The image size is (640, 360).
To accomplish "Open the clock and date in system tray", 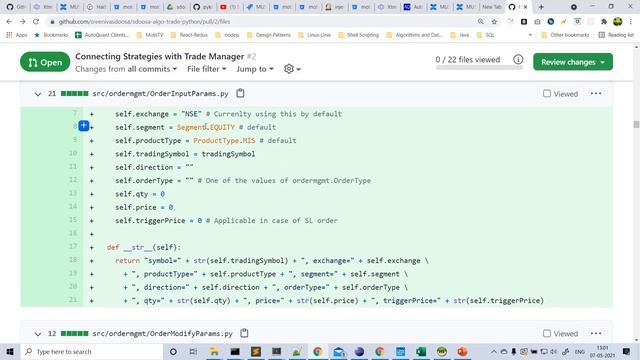I will 602,351.
